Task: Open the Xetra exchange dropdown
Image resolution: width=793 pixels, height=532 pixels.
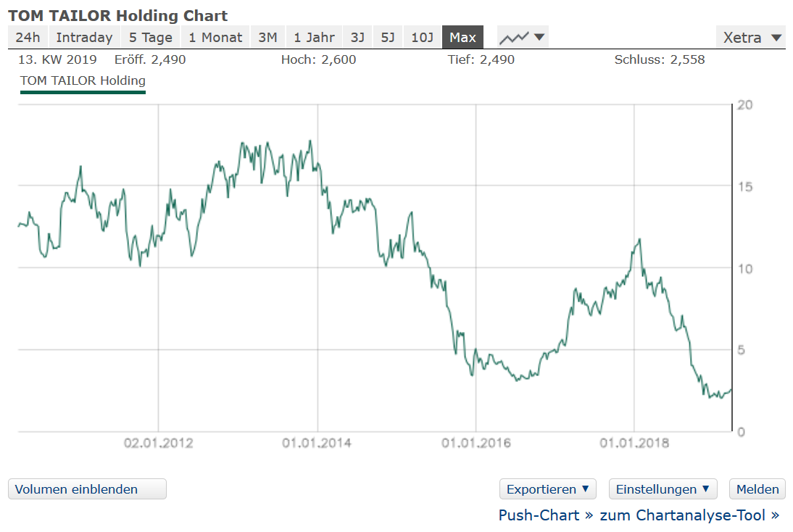Action: [751, 38]
